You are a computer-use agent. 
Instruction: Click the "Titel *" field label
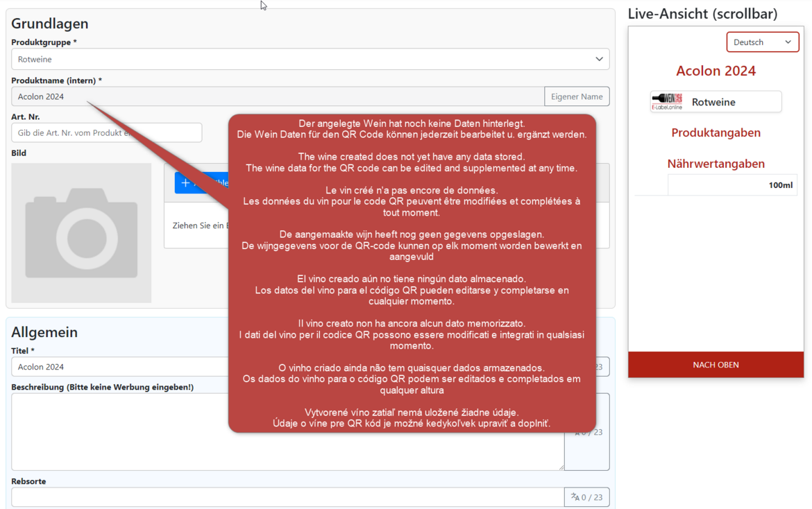23,351
